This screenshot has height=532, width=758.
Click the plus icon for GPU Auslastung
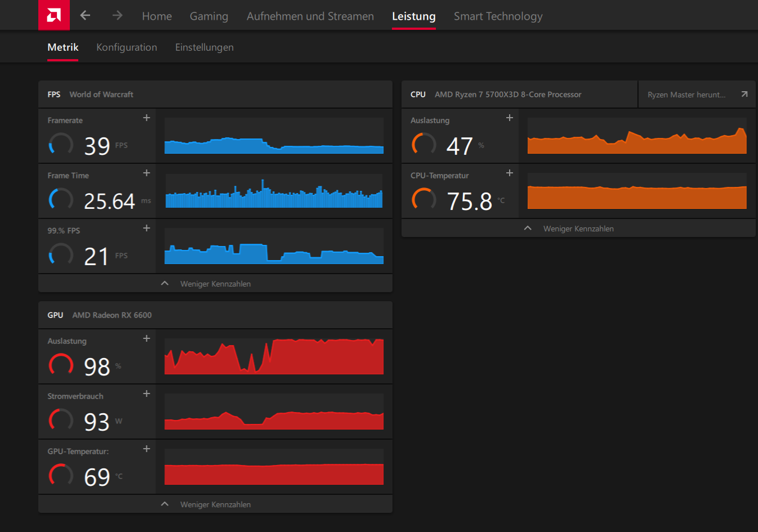146,338
